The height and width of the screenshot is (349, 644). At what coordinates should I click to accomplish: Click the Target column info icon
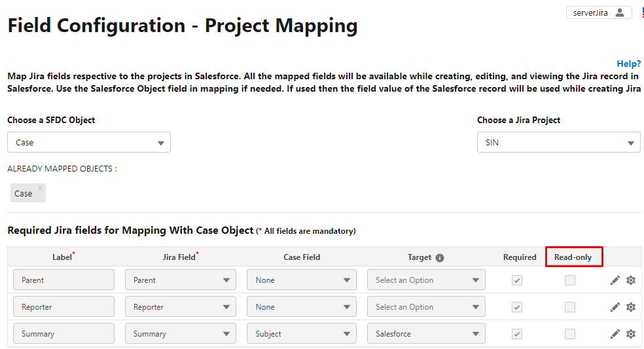(439, 258)
